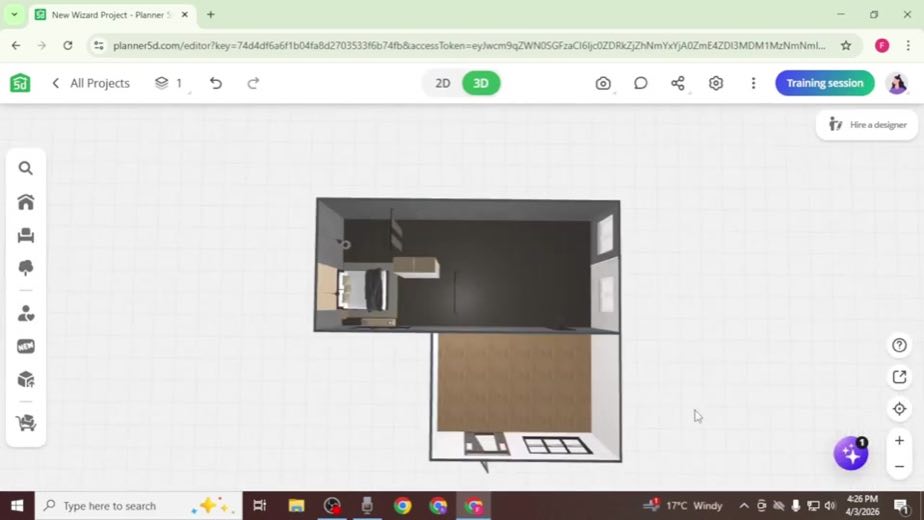
Task: Click the Planner 5D logo
Action: coord(20,83)
